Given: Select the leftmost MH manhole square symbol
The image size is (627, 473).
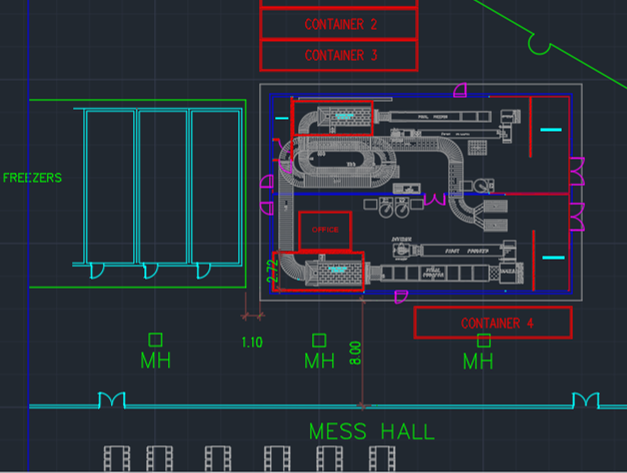Looking at the screenshot, I should [155, 340].
